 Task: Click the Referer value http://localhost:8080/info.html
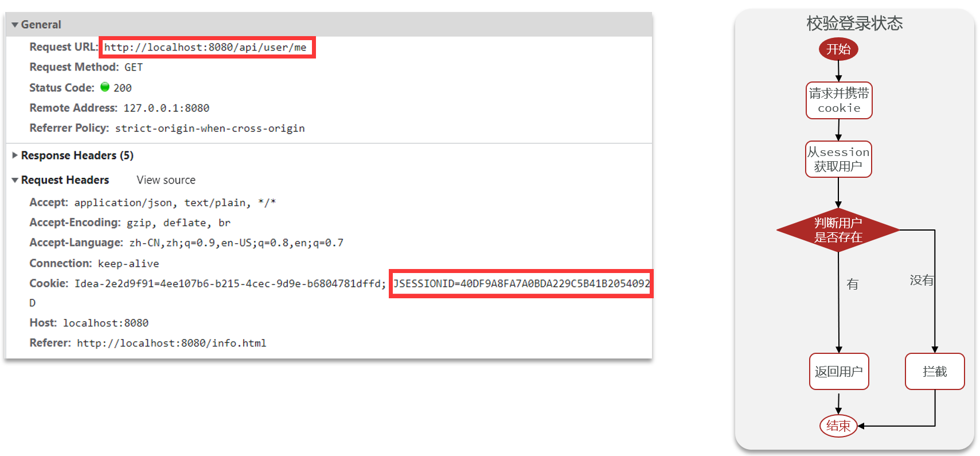(171, 343)
